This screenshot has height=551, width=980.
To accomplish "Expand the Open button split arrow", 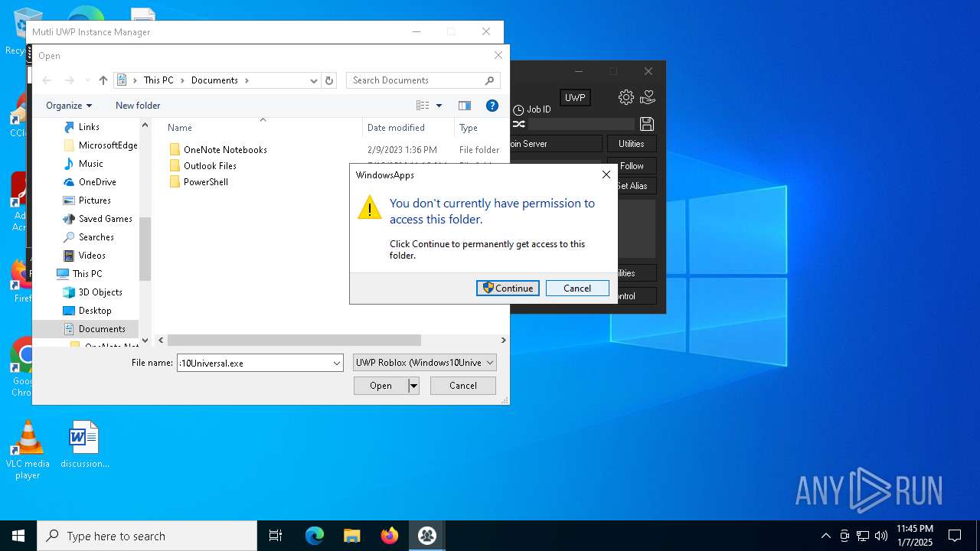I will pyautogui.click(x=413, y=386).
